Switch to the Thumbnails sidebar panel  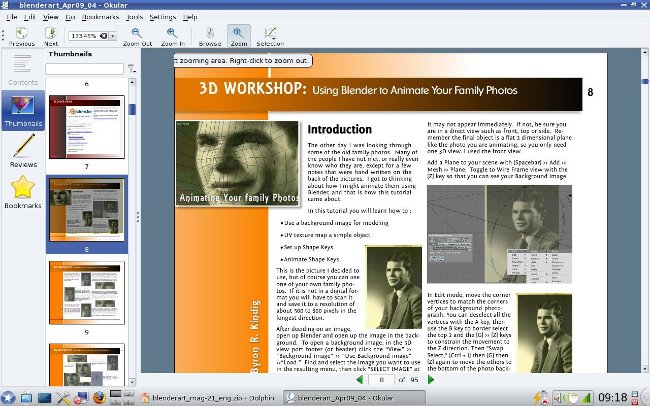point(23,110)
